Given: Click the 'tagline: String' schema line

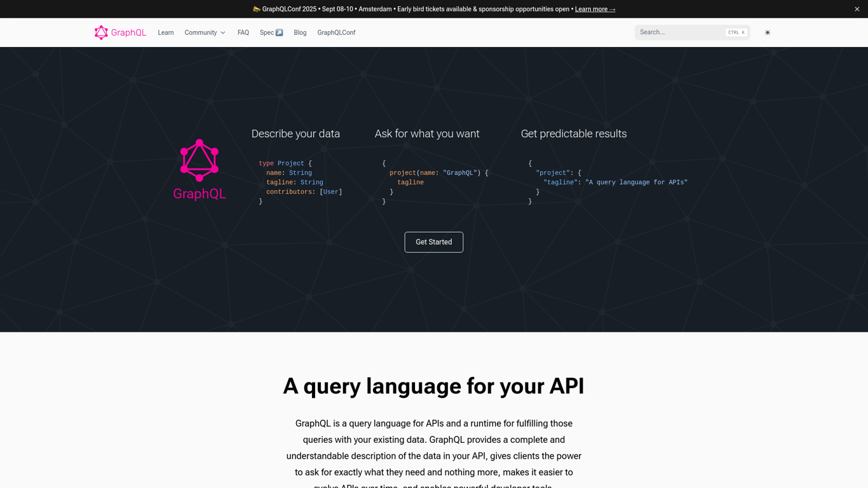Looking at the screenshot, I should click(295, 182).
